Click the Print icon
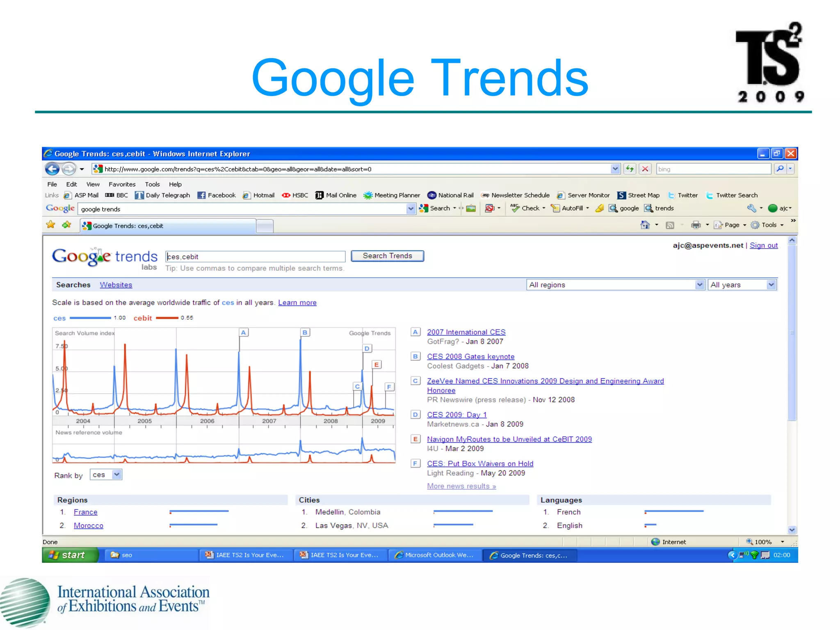Screen dimensions: 840x630 click(x=696, y=225)
